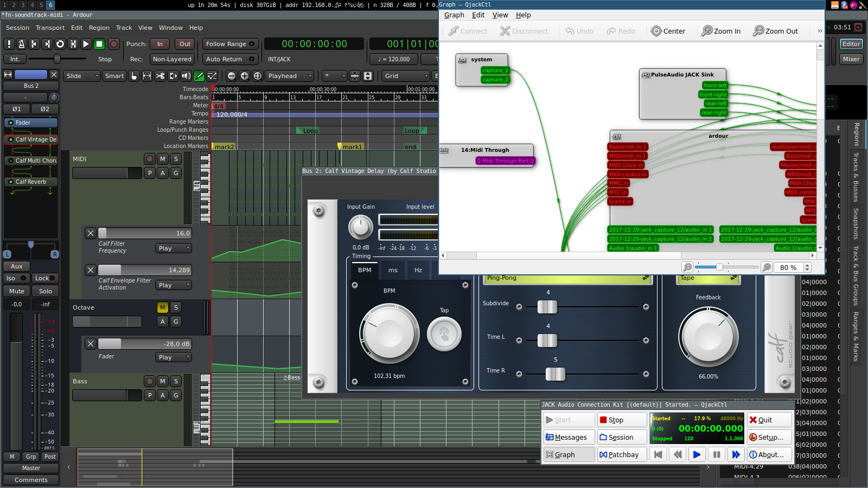The image size is (868, 488).
Task: Click Setup button in QjackCtl
Action: tap(769, 437)
